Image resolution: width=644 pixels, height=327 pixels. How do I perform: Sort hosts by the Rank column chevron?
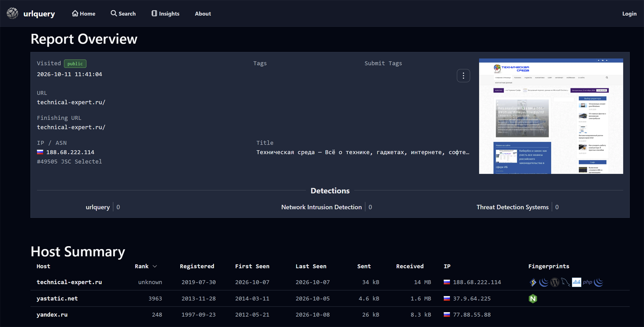click(x=155, y=266)
